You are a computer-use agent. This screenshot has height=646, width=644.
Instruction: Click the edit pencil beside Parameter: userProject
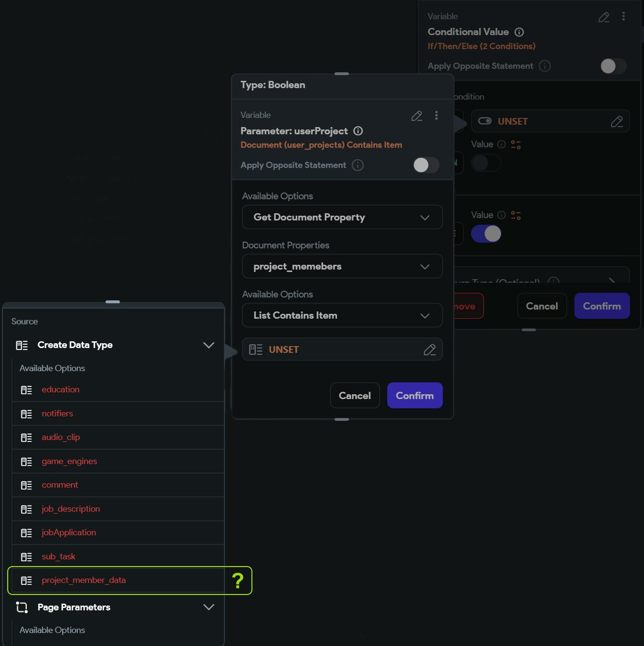(417, 116)
